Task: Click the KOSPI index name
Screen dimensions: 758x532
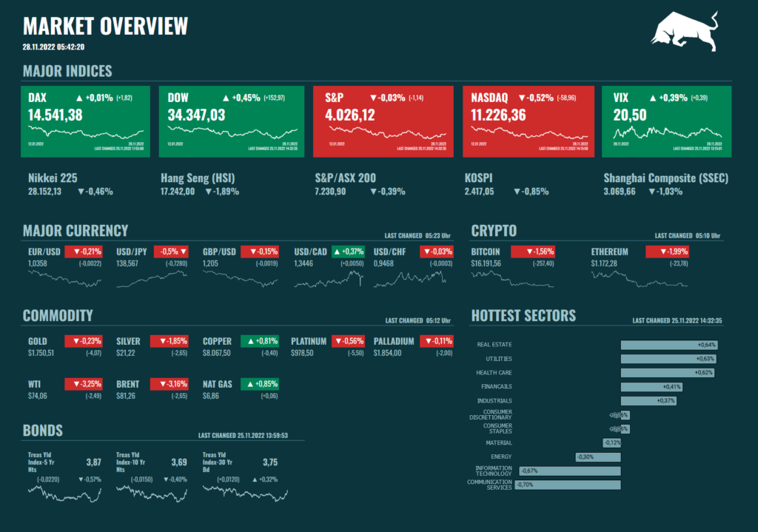Action: click(479, 178)
